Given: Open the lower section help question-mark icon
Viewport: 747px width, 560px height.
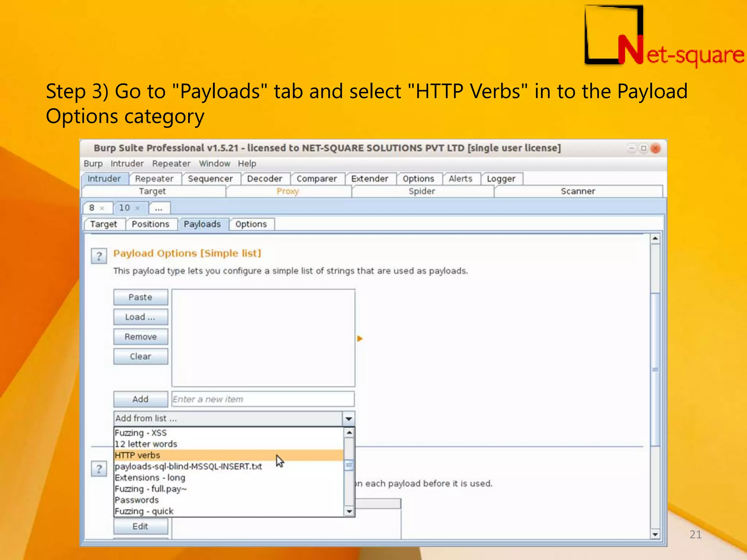Looking at the screenshot, I should pos(99,469).
